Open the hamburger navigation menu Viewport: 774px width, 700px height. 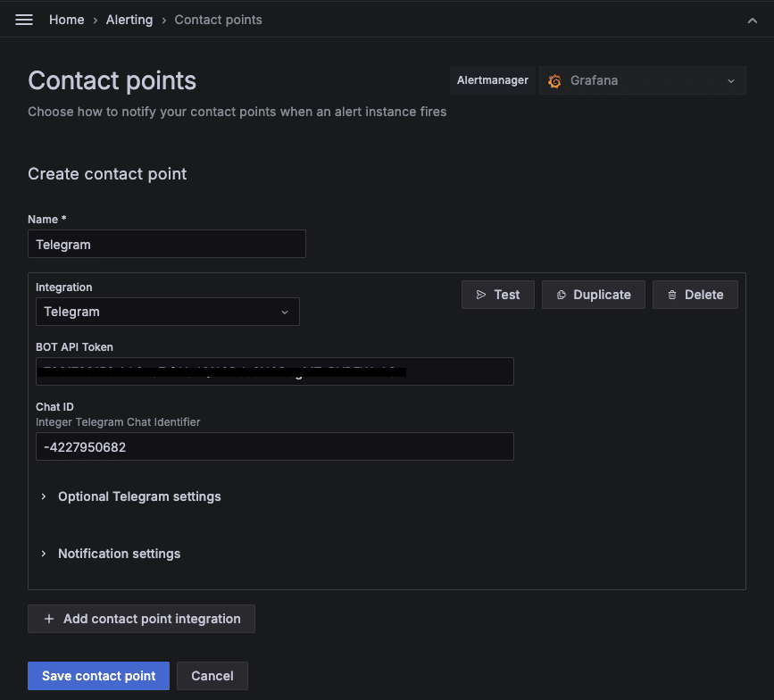click(24, 20)
